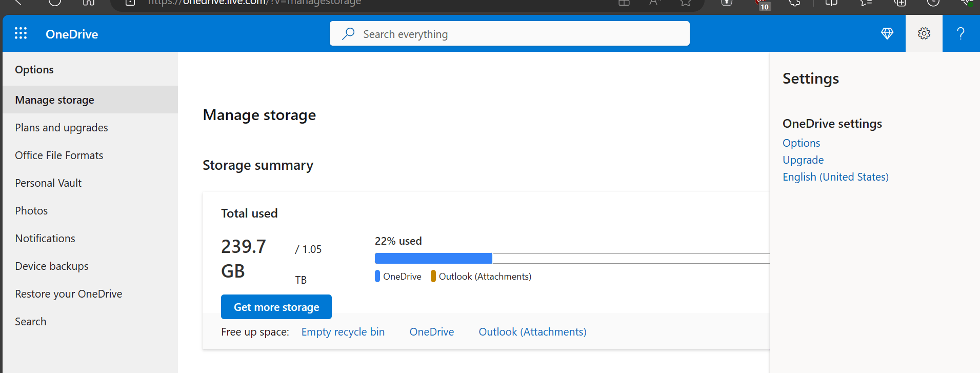This screenshot has width=980, height=373.
Task: Click orange Outlook Attachments legend swatch
Action: pyautogui.click(x=433, y=276)
